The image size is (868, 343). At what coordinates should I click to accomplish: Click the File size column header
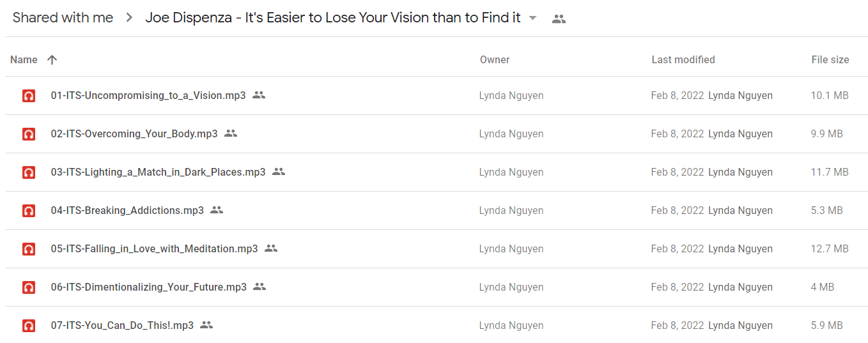tap(830, 59)
